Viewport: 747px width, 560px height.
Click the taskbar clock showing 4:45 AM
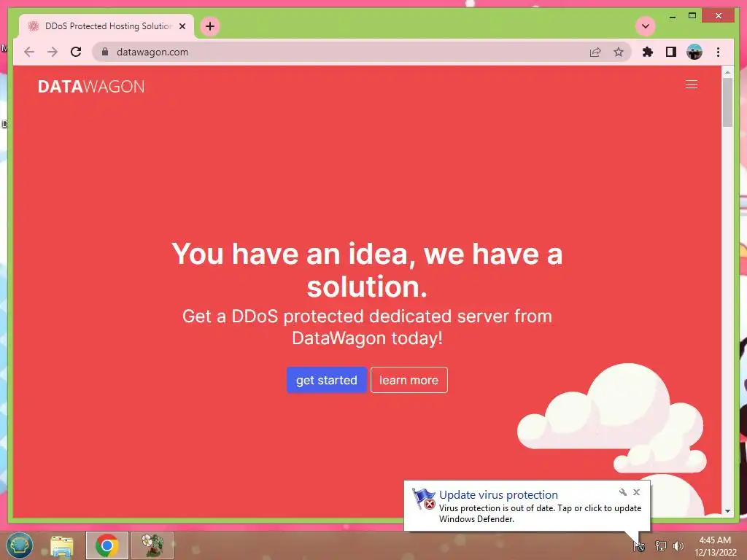tap(715, 546)
